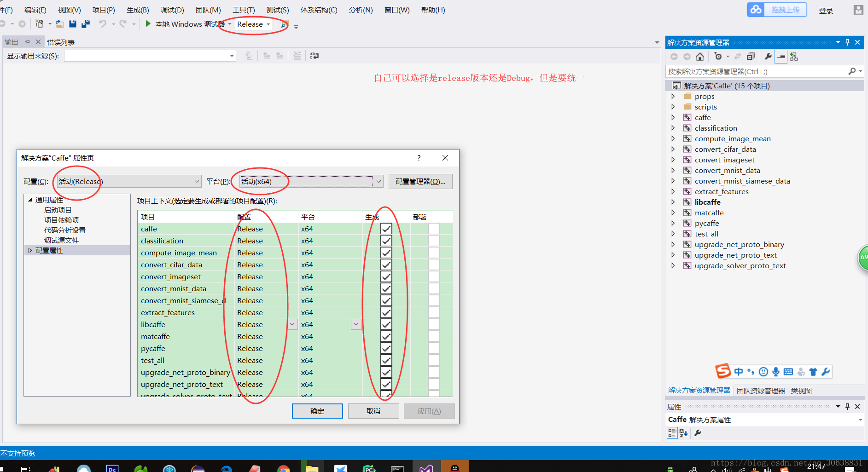The image size is (868, 472).
Task: Toggle the deploy checkbox for caffe
Action: coord(434,229)
